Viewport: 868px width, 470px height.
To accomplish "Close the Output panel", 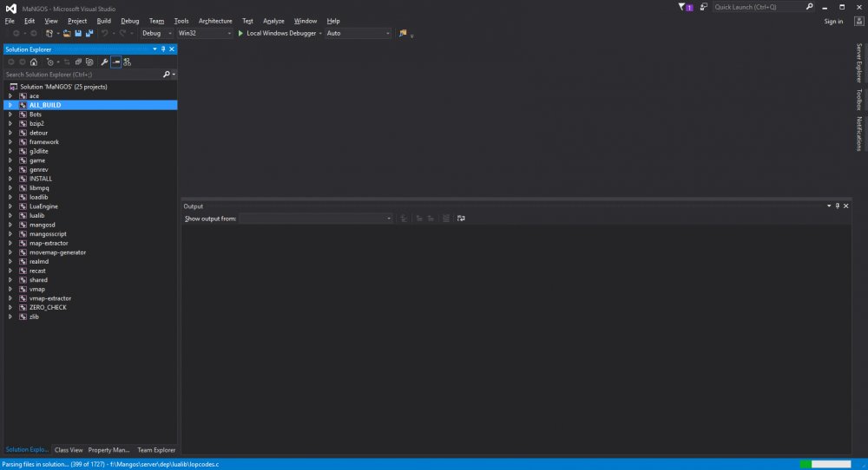I will 845,206.
